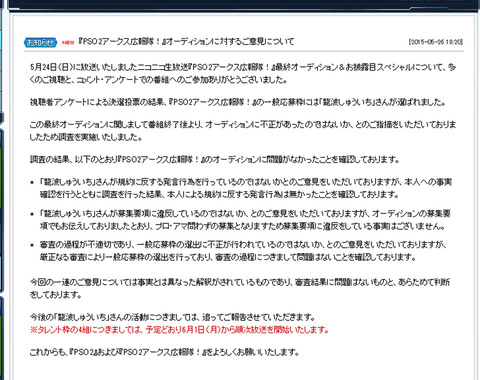Click the blue お知らせ category badge
The width and height of the screenshot is (480, 380).
[40, 42]
